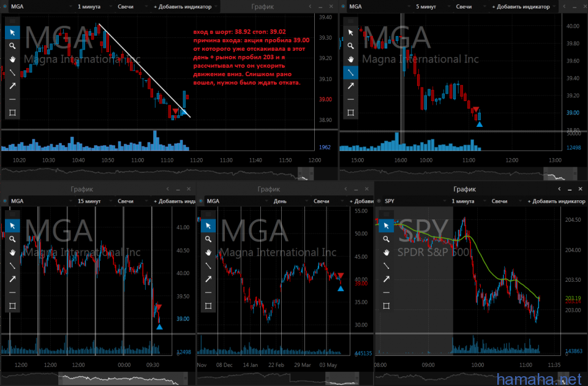Open "Свечи" chart type dropdown in MGA 5-minute chart
Image resolution: width=588 pixels, height=386 pixels.
469,6
